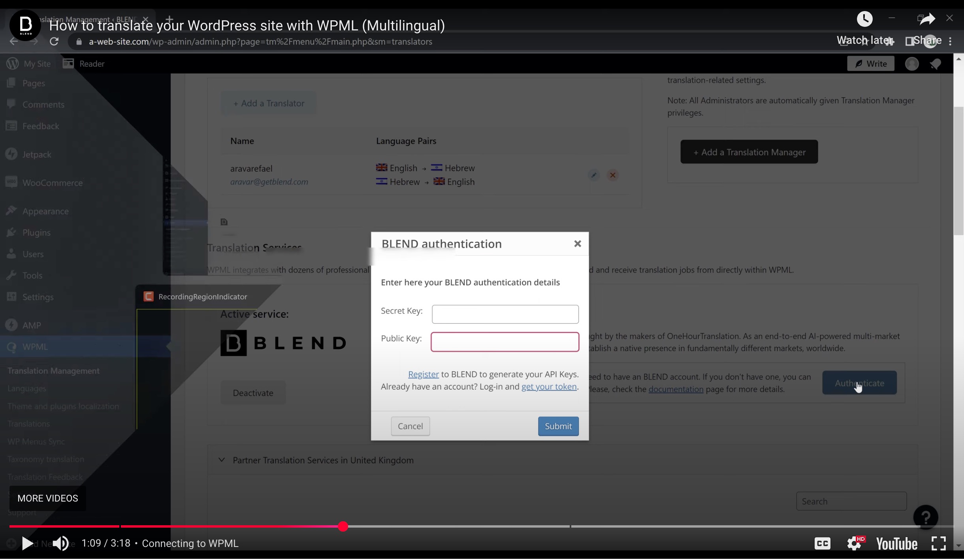
Task: Open the YouTube logo link
Action: click(x=896, y=543)
